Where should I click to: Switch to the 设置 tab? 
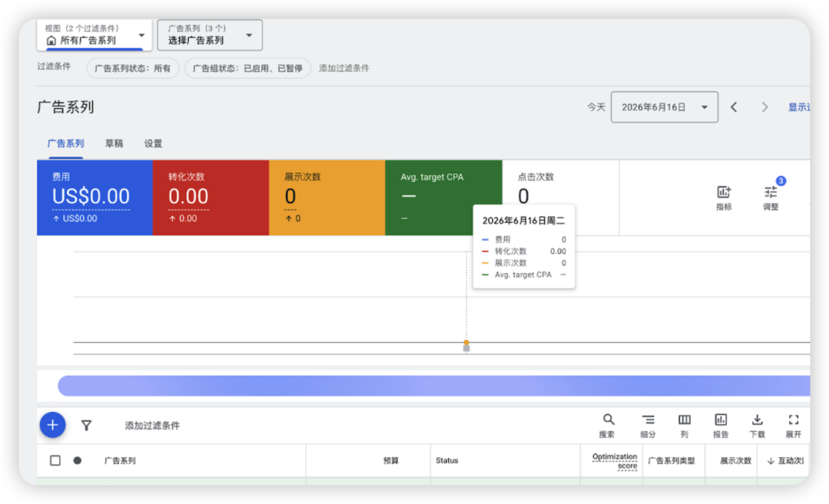click(154, 143)
